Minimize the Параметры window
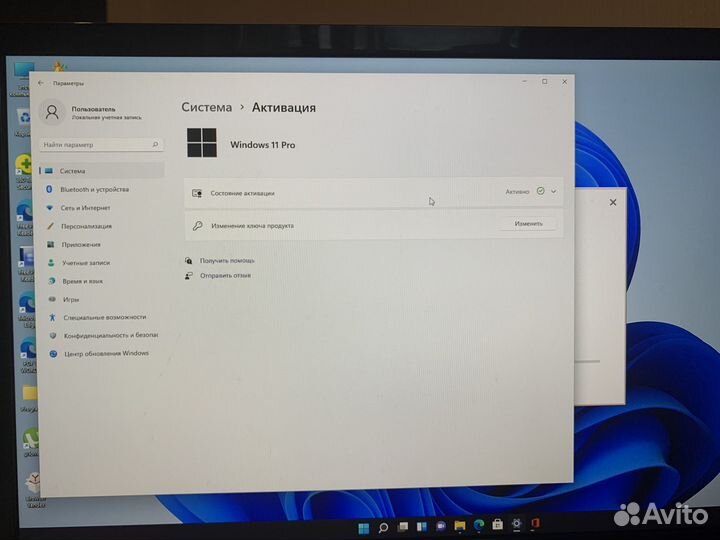Image resolution: width=720 pixels, height=540 pixels. (x=524, y=81)
